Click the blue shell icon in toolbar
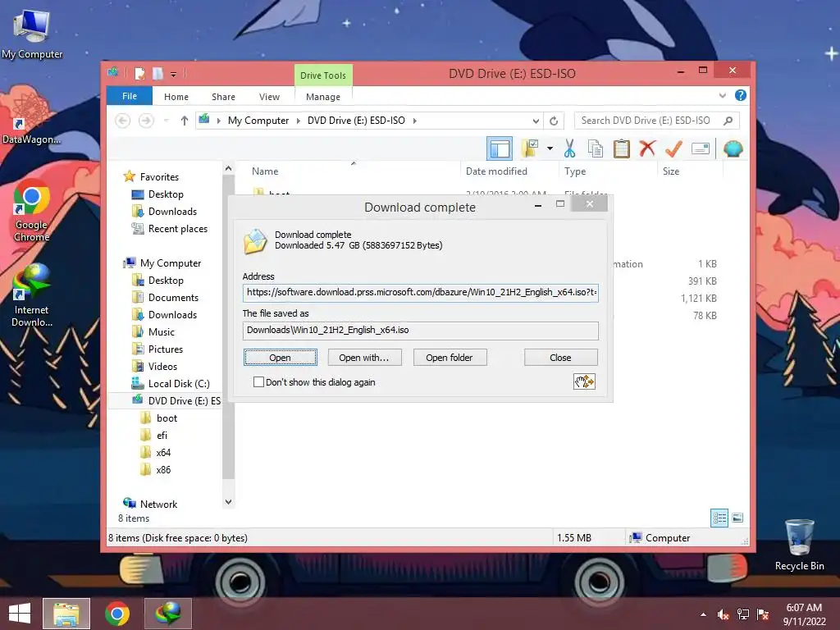Viewport: 840px width, 630px height. coord(733,148)
